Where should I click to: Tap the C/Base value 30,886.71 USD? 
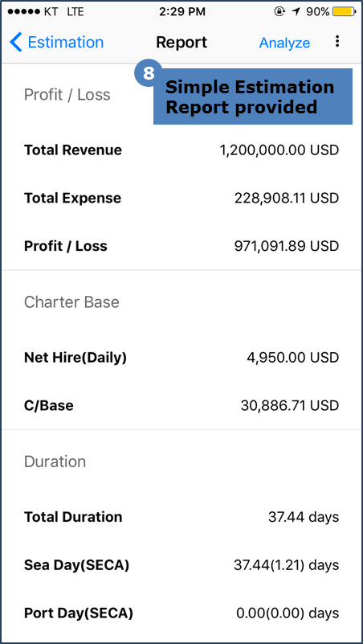pyautogui.click(x=290, y=406)
